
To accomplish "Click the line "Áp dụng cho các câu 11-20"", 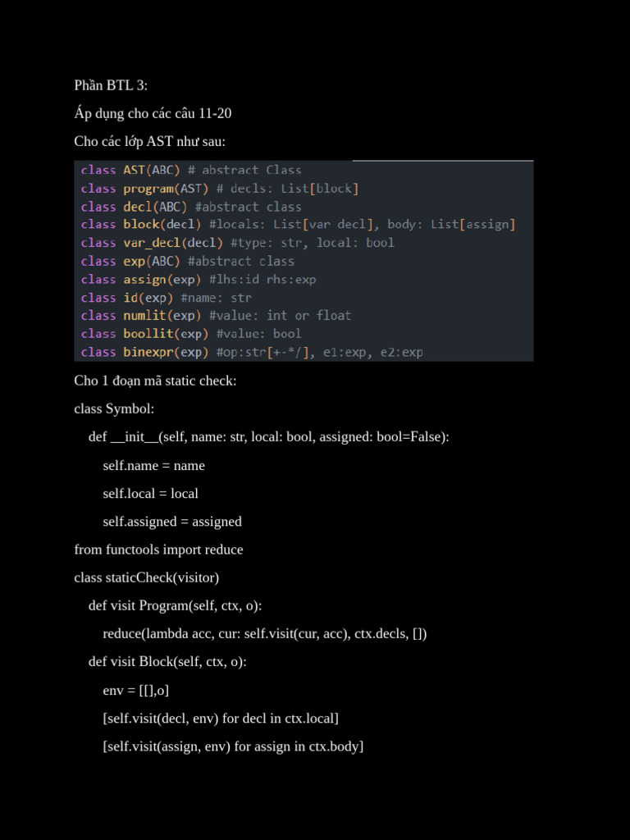I will (153, 113).
